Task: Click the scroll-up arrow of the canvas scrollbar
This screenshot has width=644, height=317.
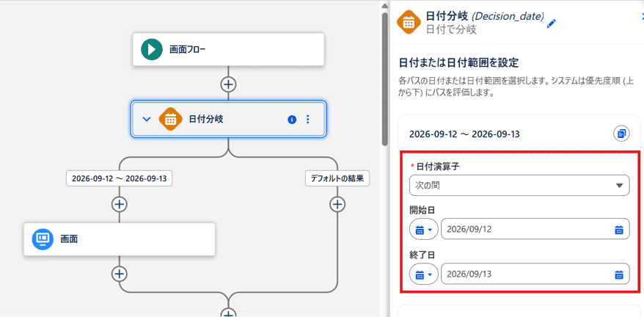Action: point(384,6)
